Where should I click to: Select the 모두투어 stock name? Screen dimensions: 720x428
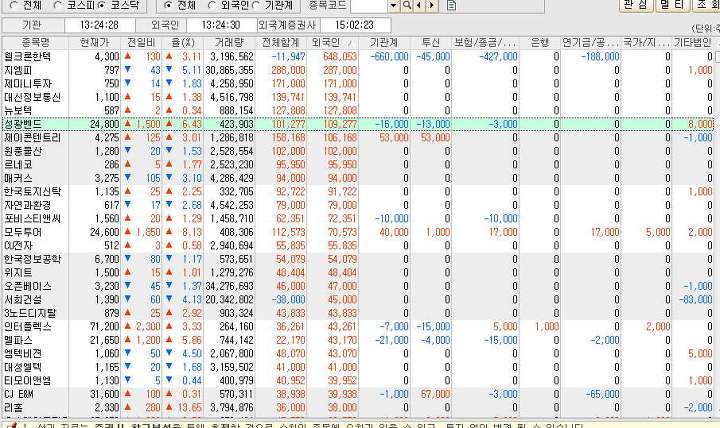coord(22,232)
